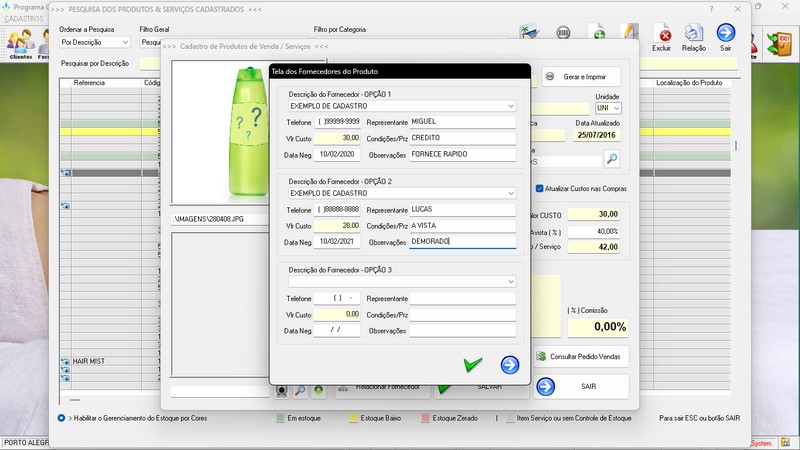Click the blue arrow exit icon in supplier dialog

(510, 365)
